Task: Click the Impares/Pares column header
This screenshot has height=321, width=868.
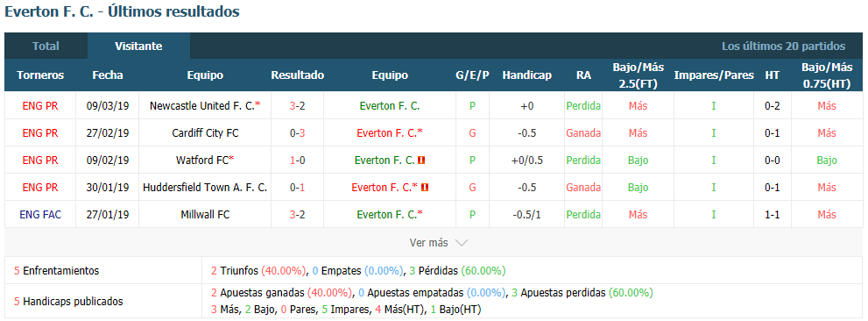Action: pyautogui.click(x=714, y=75)
